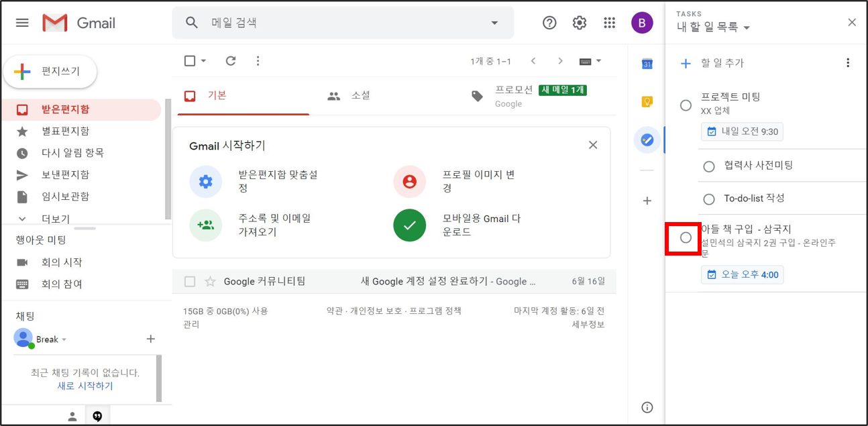The image size is (868, 426).
Task: Mark To-do-list 작성 task complete
Action: click(x=709, y=199)
